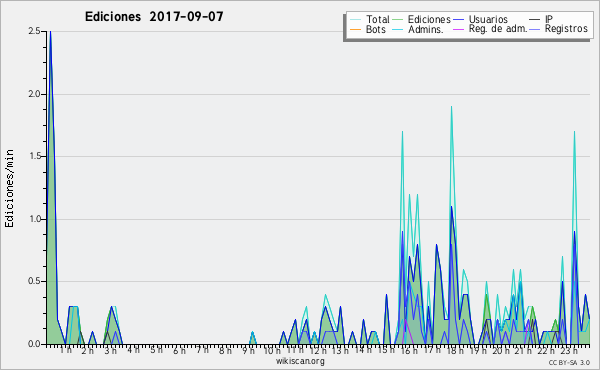Click the 0.0 y-axis value

(x=34, y=344)
